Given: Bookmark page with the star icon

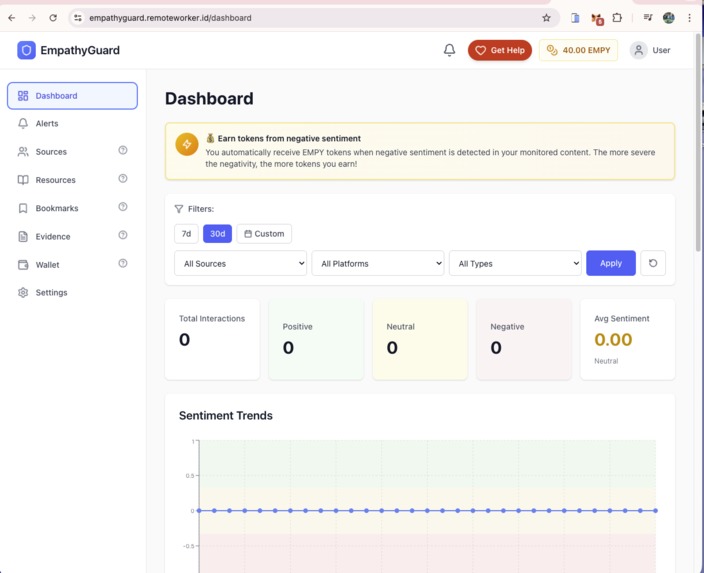Looking at the screenshot, I should (546, 18).
